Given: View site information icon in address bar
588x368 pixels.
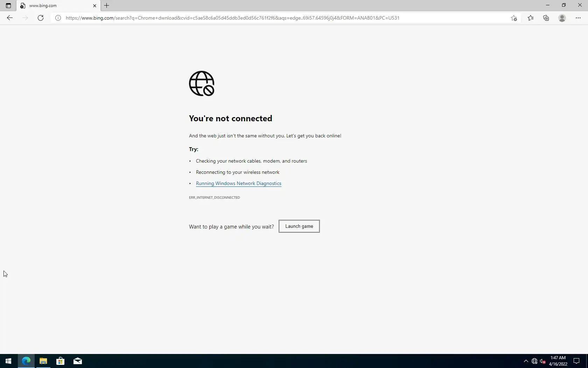Looking at the screenshot, I should [58, 18].
